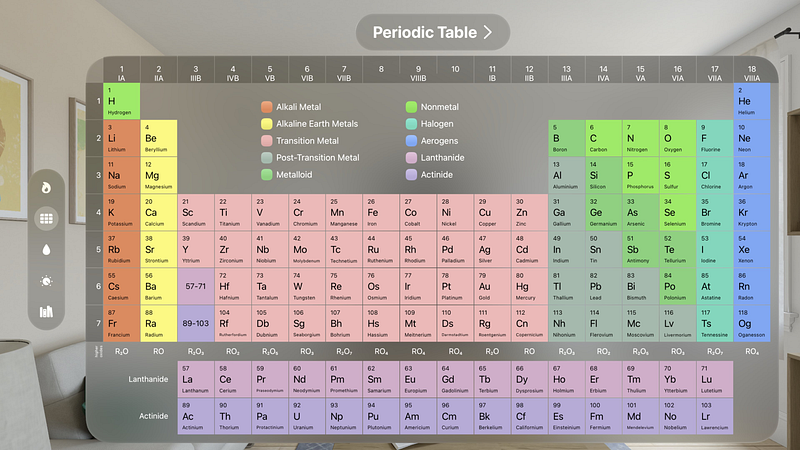This screenshot has width=800, height=450.
Task: Select the grid table view icon
Action: 46,219
